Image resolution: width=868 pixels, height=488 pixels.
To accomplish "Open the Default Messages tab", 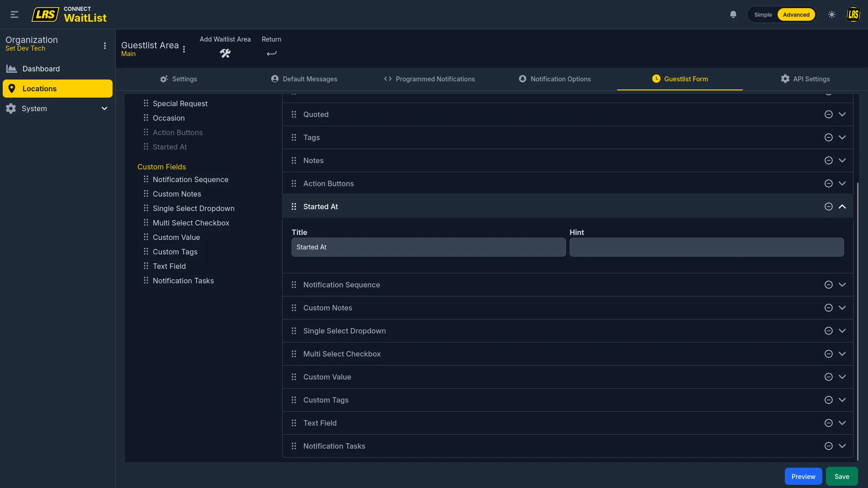I will tap(304, 79).
